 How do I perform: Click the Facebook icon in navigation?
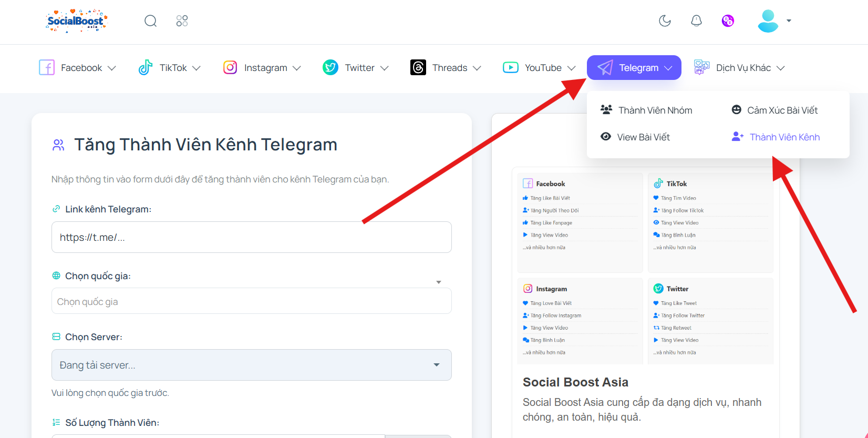pos(47,67)
